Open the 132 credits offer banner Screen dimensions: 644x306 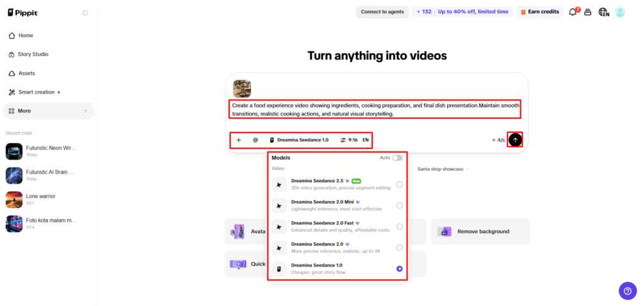pos(462,12)
